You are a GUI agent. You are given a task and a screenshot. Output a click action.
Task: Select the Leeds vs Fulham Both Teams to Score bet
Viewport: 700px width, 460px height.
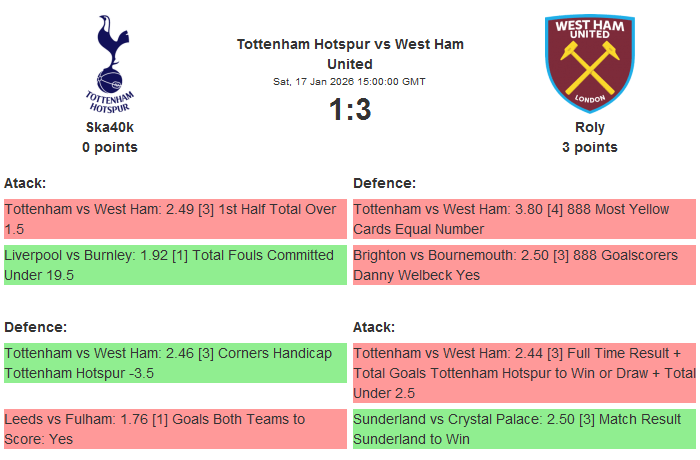tap(175, 429)
